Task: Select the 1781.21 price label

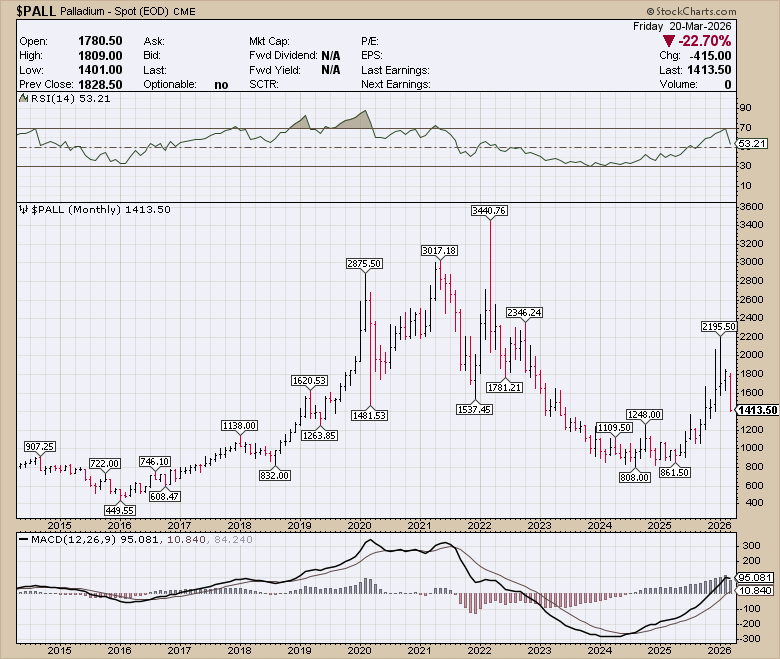Action: [x=504, y=387]
